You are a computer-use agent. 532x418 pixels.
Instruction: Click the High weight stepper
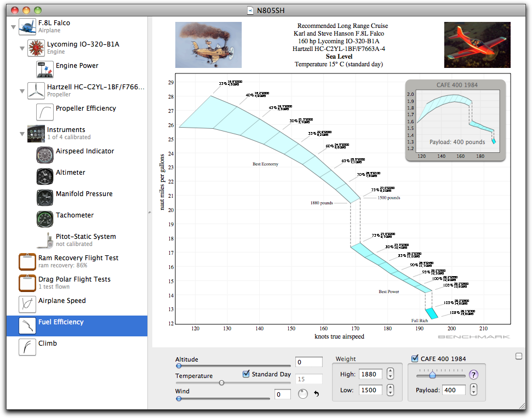click(x=390, y=374)
